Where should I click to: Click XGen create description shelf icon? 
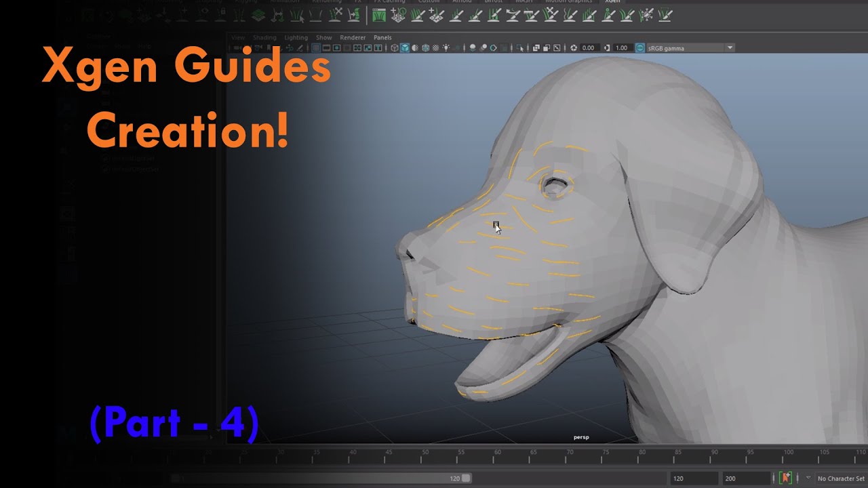399,15
